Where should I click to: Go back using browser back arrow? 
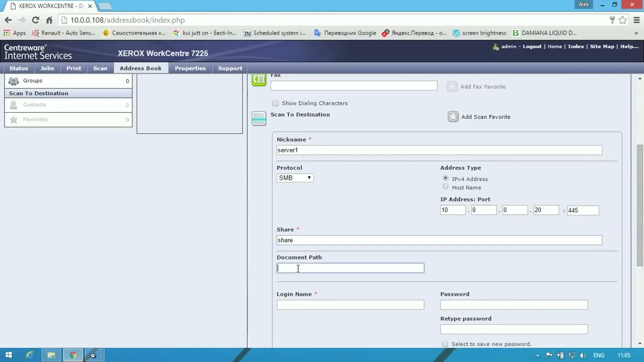8,20
